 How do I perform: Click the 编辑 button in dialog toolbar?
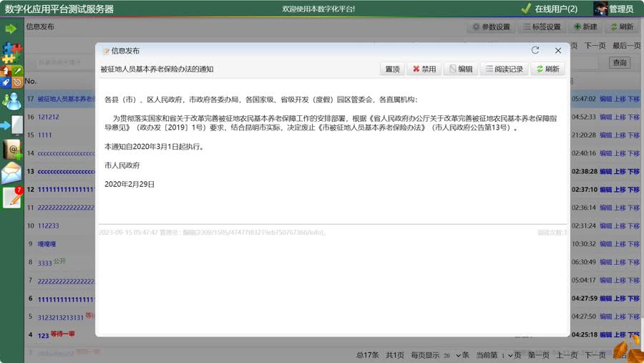(460, 69)
